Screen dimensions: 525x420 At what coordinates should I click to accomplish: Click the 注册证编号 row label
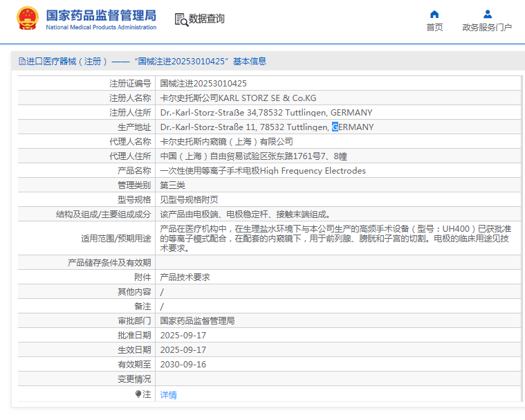point(130,84)
